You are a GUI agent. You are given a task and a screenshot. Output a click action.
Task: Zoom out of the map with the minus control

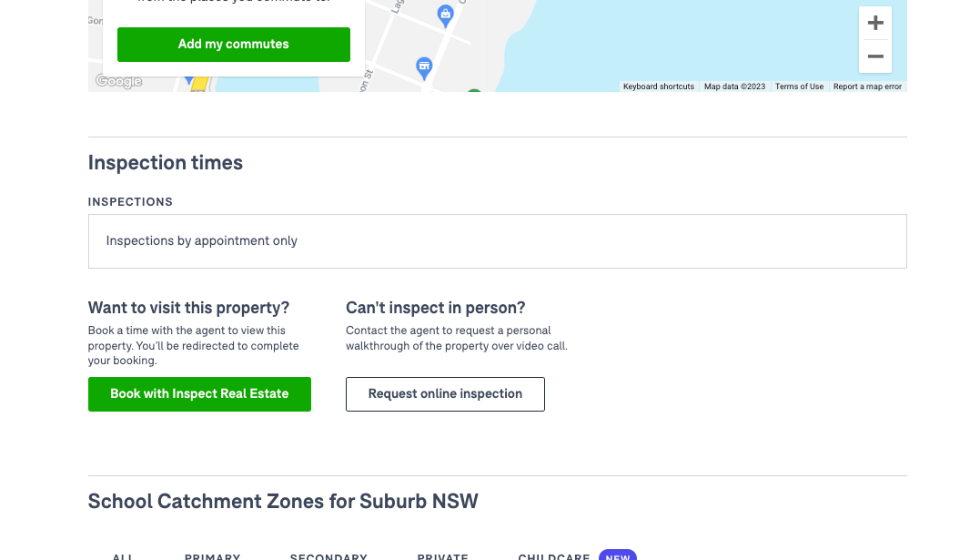(874, 56)
